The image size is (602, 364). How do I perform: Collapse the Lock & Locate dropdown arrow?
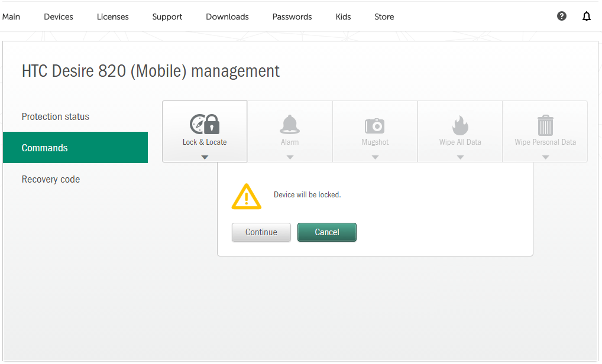pyautogui.click(x=205, y=157)
